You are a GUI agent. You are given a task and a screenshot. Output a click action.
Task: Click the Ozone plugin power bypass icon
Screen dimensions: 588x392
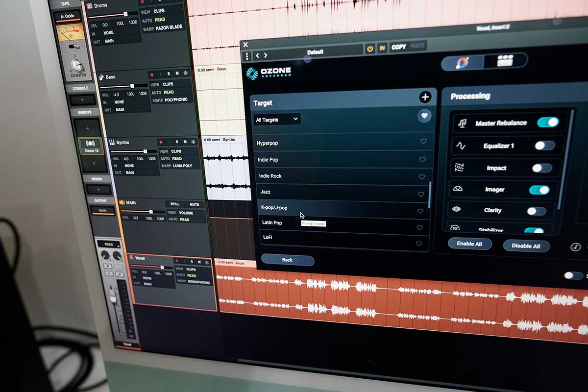coord(370,48)
